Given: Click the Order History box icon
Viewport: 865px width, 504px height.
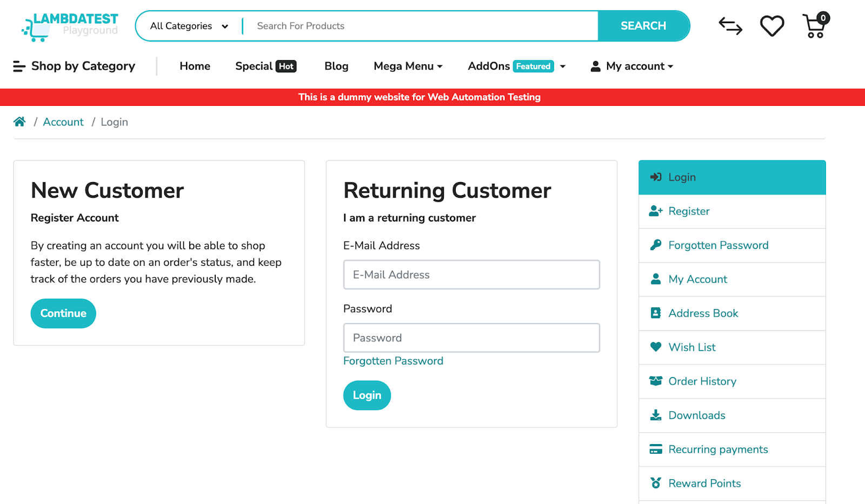Looking at the screenshot, I should 656,381.
